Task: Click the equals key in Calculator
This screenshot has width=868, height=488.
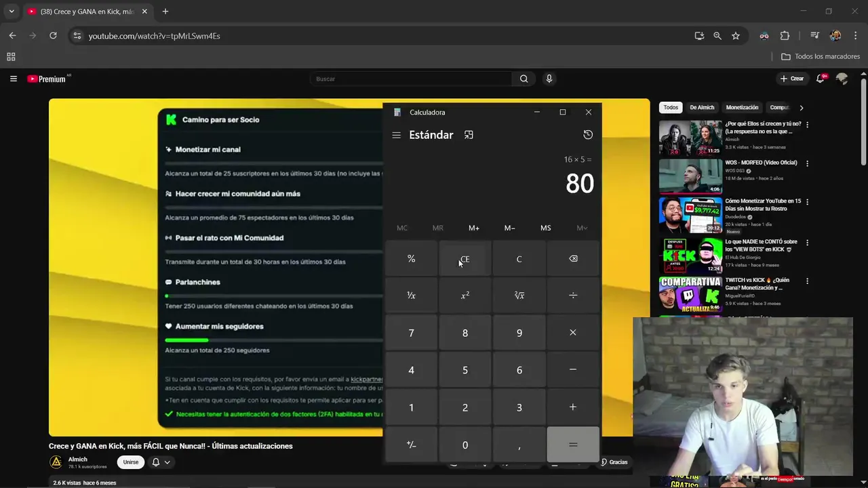Action: [x=573, y=445]
